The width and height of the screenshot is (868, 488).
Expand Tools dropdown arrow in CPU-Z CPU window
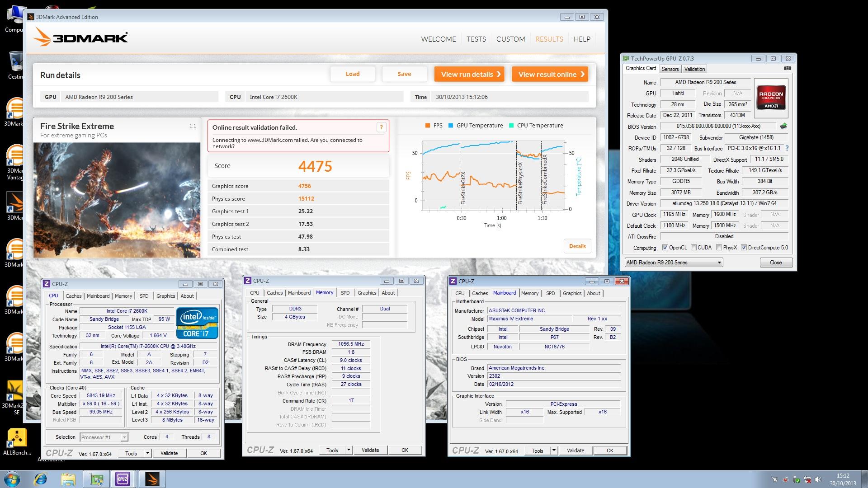click(x=147, y=453)
